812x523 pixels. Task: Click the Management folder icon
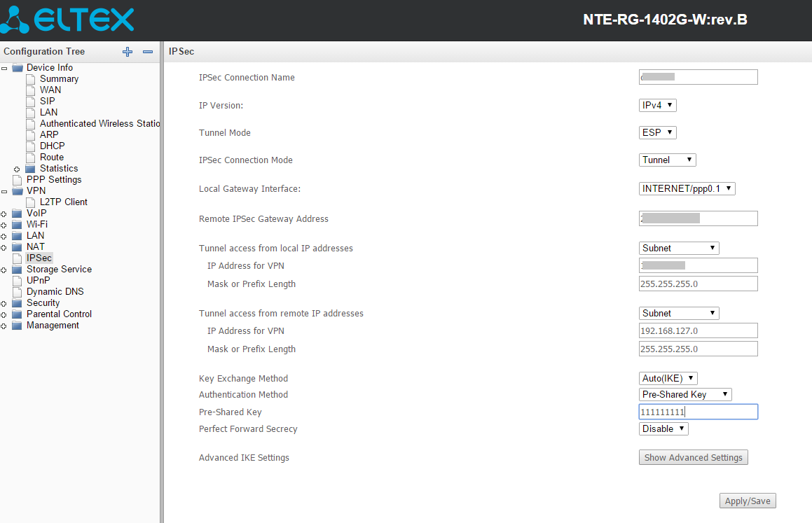pos(18,326)
